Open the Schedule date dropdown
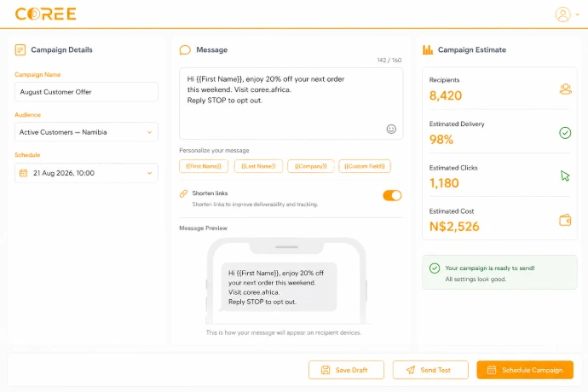Screen dimensions: 588x392 point(86,173)
